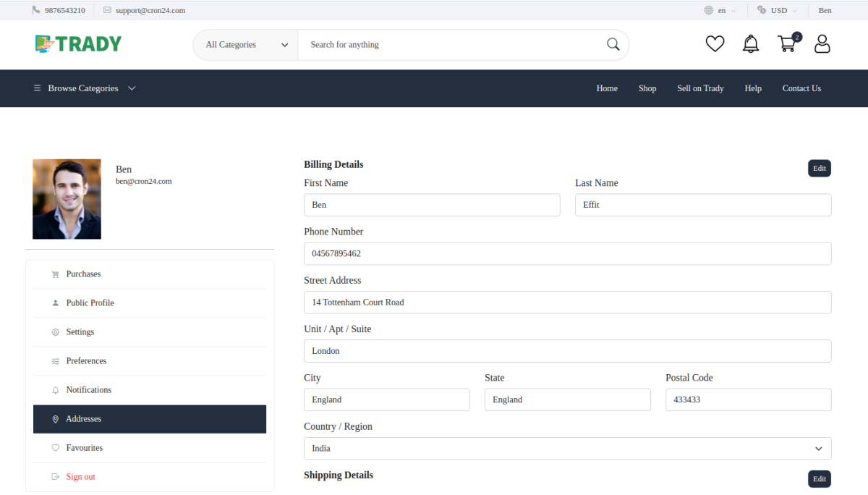868x495 pixels.
Task: Open the user account icon
Action: click(822, 44)
